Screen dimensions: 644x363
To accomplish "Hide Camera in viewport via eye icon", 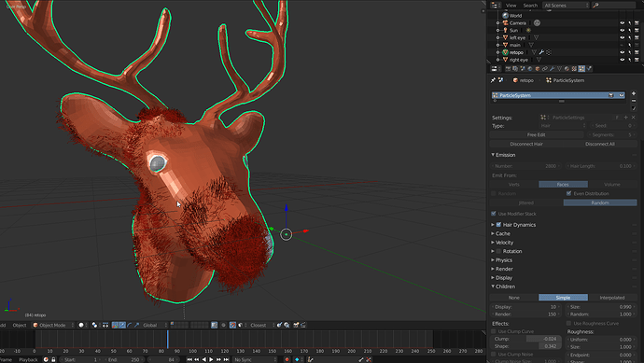I will click(622, 23).
